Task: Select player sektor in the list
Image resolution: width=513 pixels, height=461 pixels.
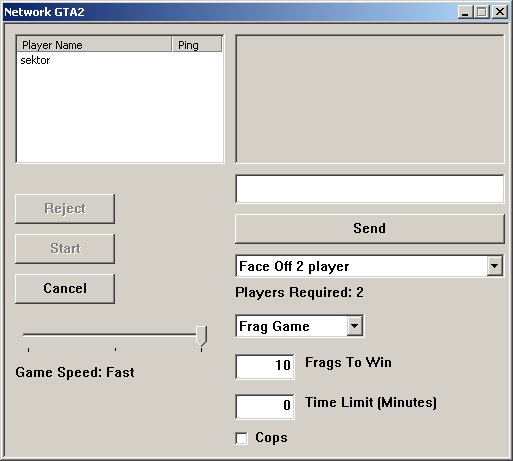Action: [x=35, y=60]
